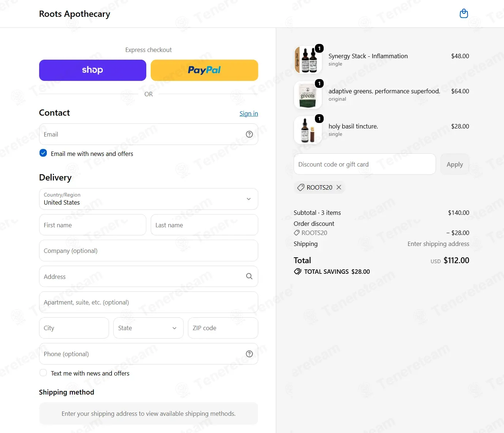
Task: Click the $112.00 total amount
Action: point(456,260)
